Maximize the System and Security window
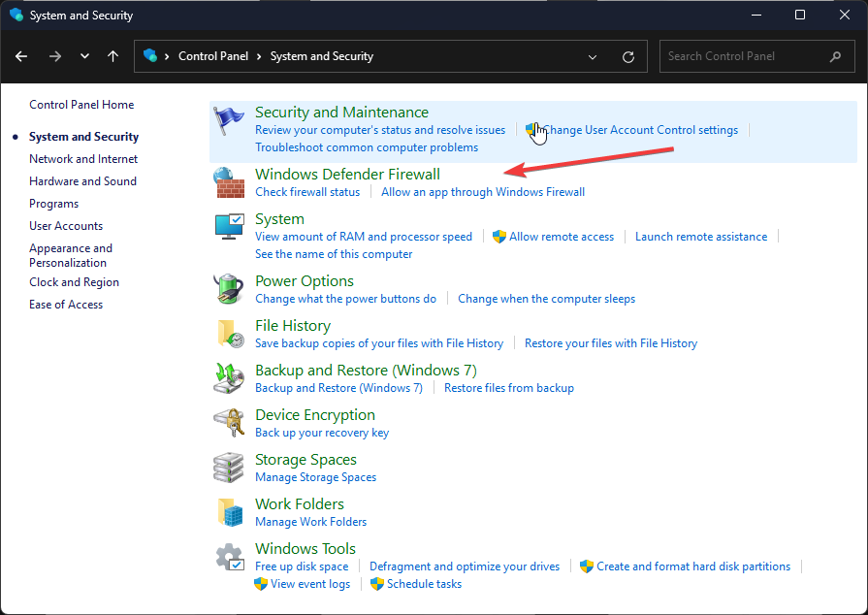This screenshot has height=615, width=868. 800,15
